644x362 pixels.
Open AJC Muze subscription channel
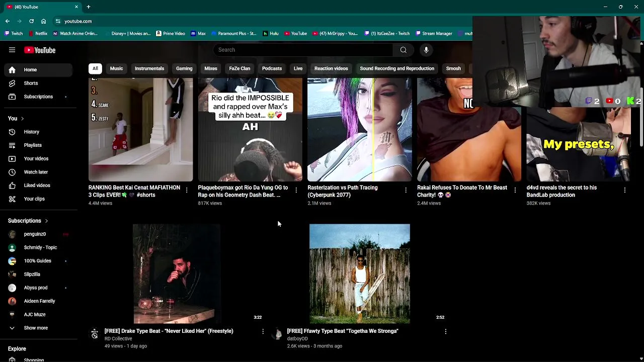(38, 315)
